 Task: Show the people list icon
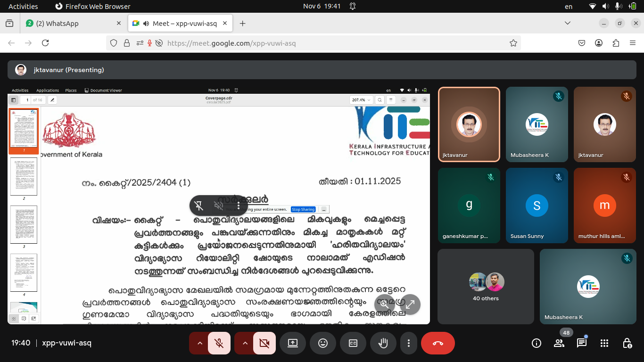click(559, 343)
